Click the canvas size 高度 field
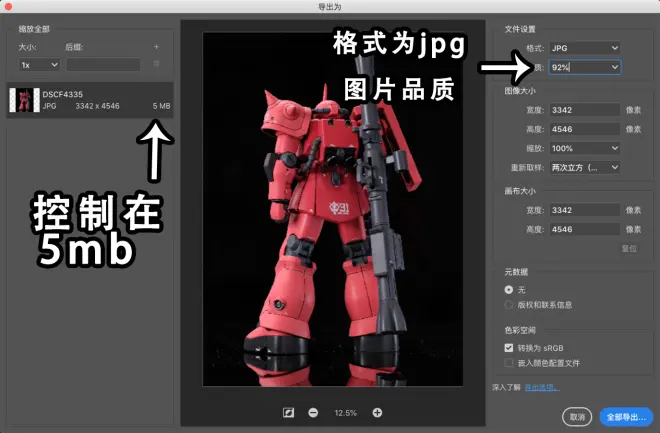660x433 pixels. point(585,229)
